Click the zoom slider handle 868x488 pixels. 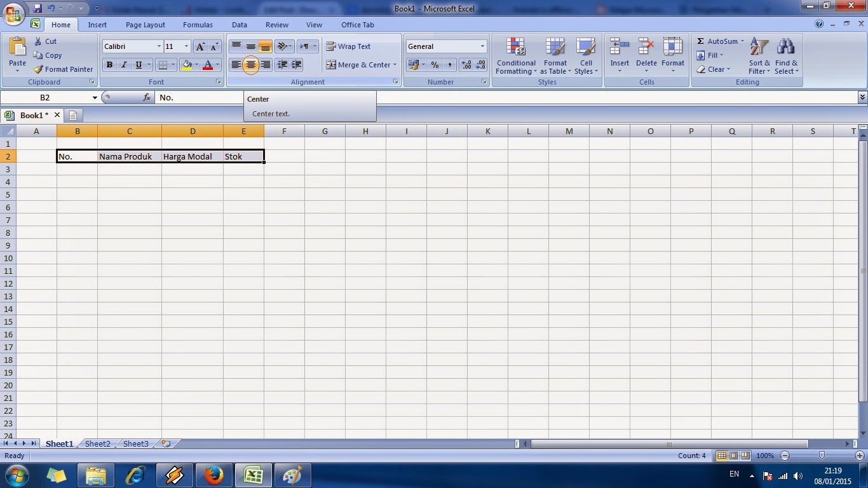coord(822,456)
